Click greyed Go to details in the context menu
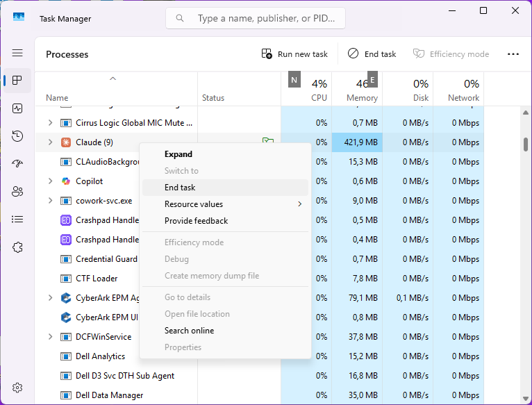 (x=225, y=297)
